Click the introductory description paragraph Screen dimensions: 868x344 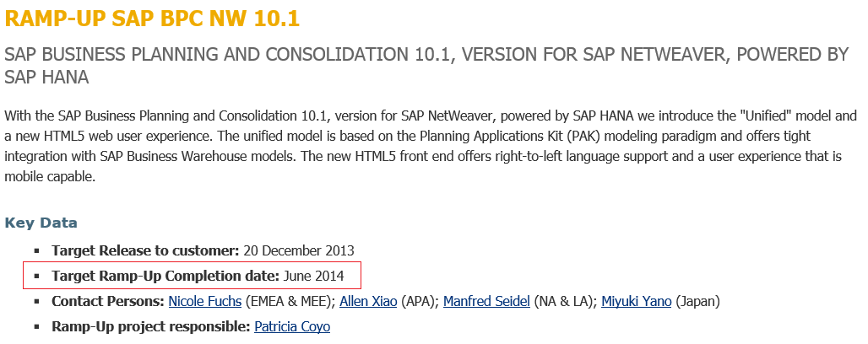pyautogui.click(x=431, y=146)
